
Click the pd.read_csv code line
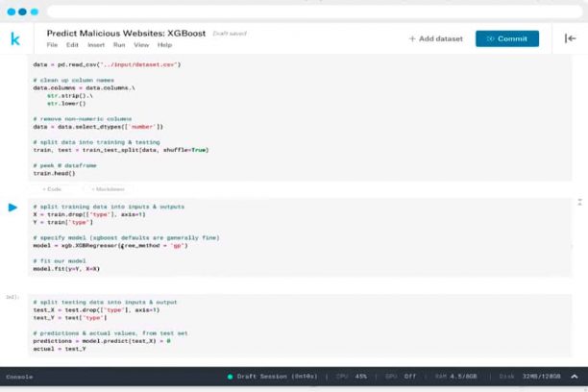coord(107,64)
